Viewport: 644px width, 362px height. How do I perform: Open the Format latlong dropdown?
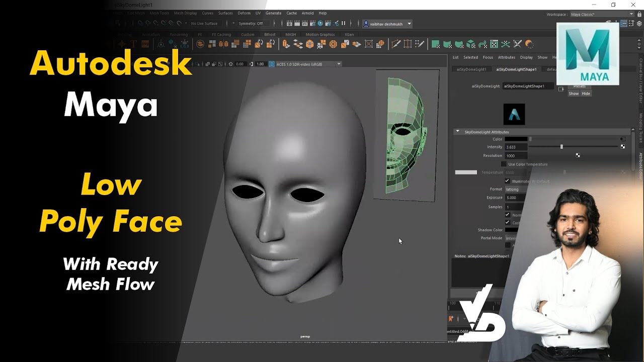click(516, 189)
